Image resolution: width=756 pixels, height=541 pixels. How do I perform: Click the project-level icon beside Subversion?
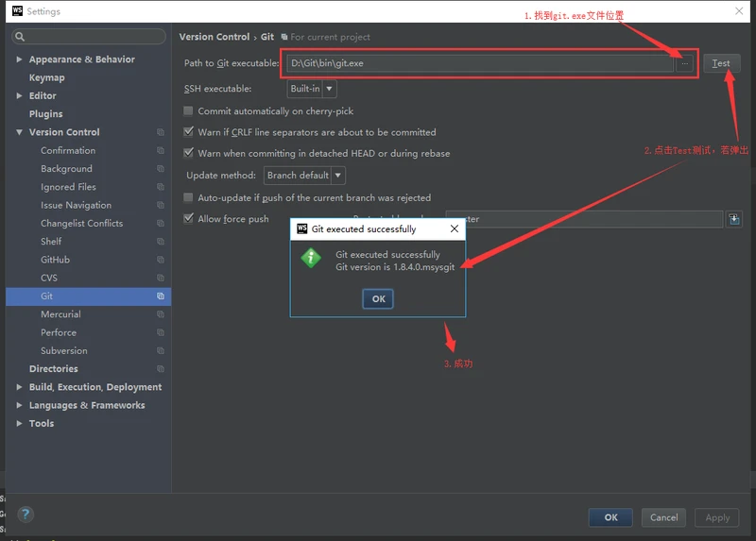click(161, 350)
